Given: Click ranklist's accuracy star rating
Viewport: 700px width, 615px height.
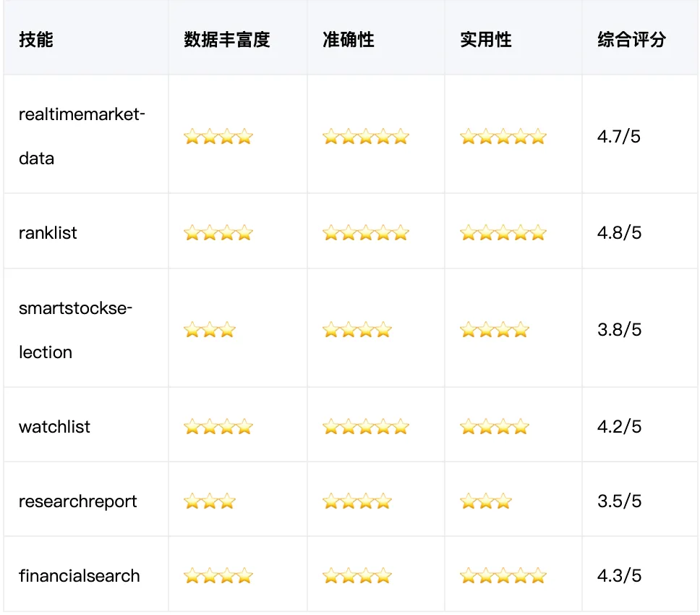Looking at the screenshot, I should tap(366, 233).
